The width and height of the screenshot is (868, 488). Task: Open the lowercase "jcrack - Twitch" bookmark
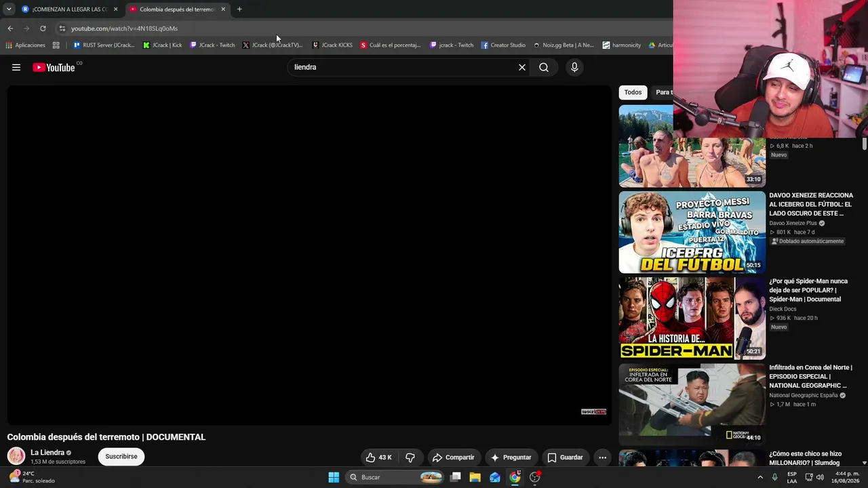click(x=452, y=45)
